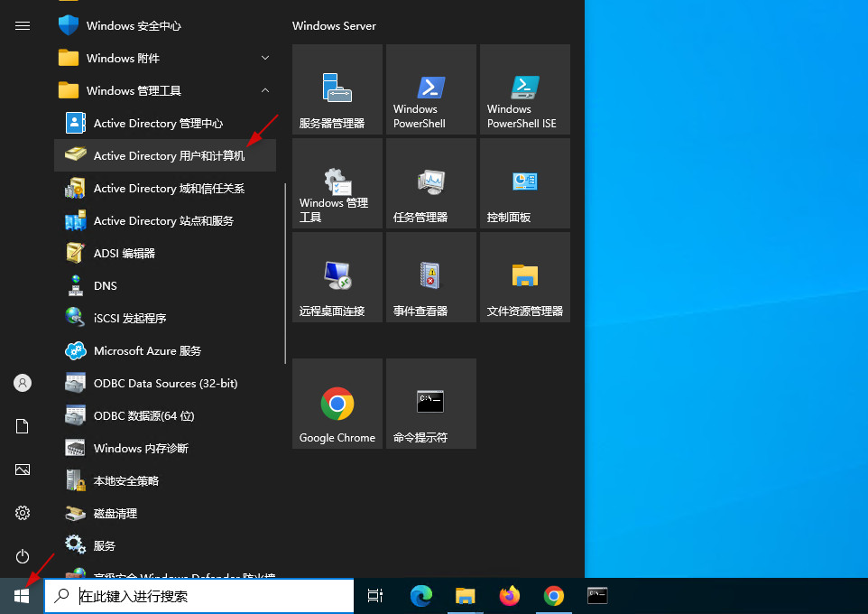Open the user account icon in Start sidebar
Viewport: 868px width, 614px height.
(x=23, y=383)
